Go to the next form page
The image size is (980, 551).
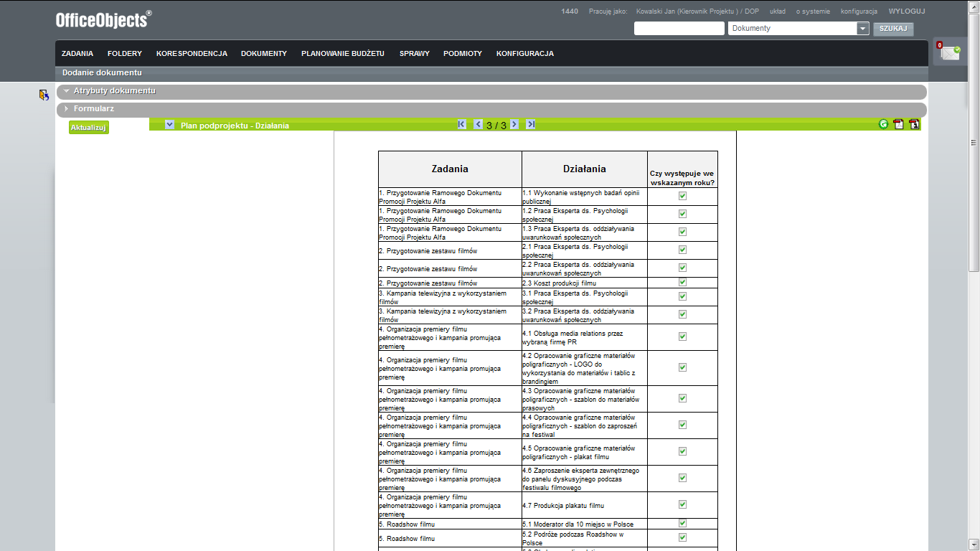[x=514, y=124]
